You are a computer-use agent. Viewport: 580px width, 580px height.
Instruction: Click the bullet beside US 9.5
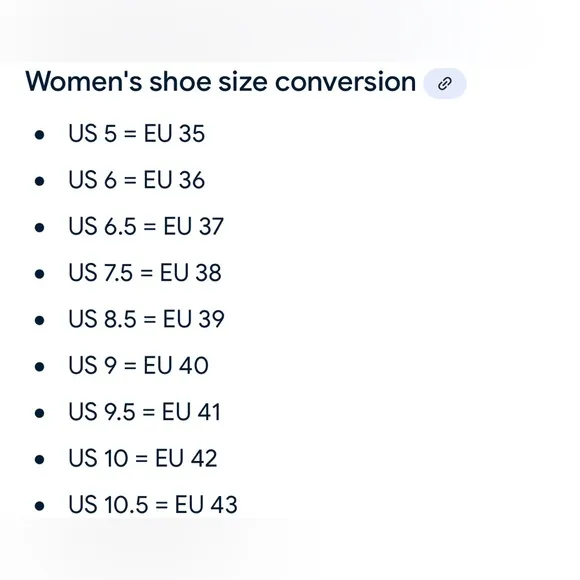pyautogui.click(x=39, y=413)
